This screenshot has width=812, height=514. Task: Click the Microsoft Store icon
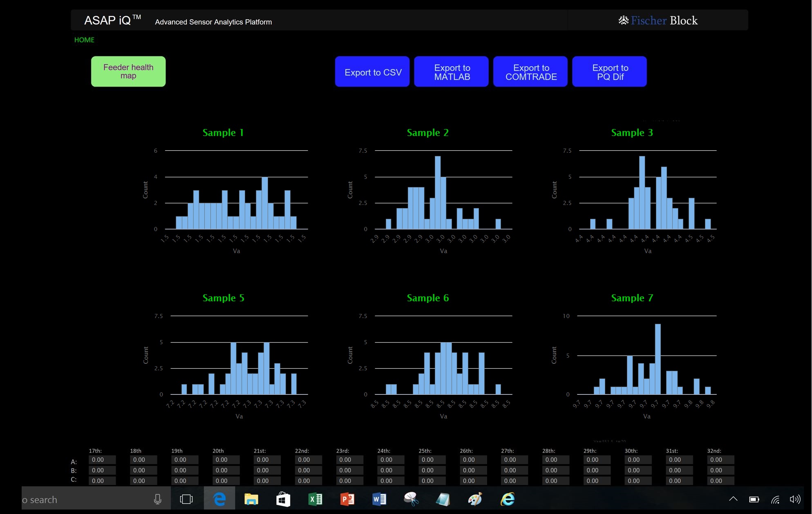tap(283, 499)
